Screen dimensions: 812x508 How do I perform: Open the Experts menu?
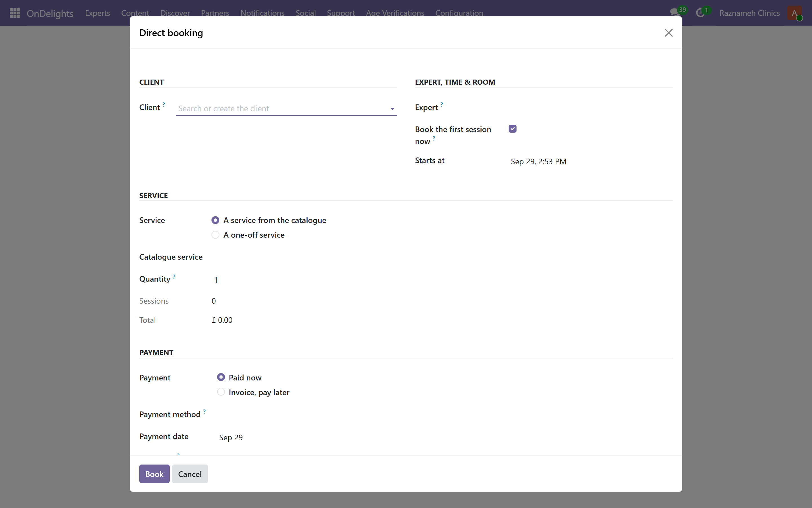coord(98,13)
